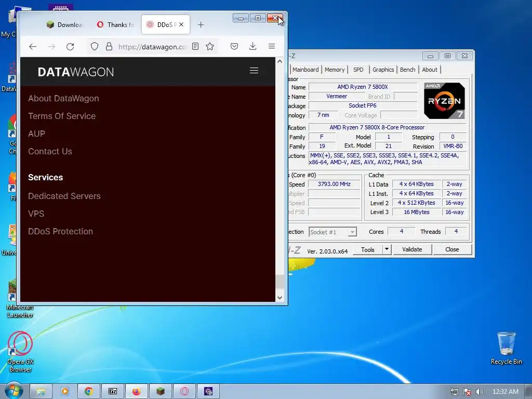Go to VPS page

tap(36, 214)
